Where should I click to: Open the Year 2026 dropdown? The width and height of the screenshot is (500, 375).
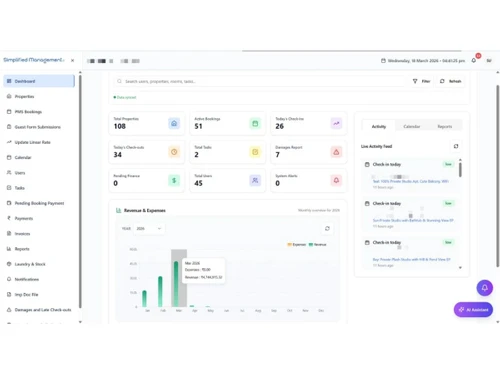pyautogui.click(x=149, y=229)
